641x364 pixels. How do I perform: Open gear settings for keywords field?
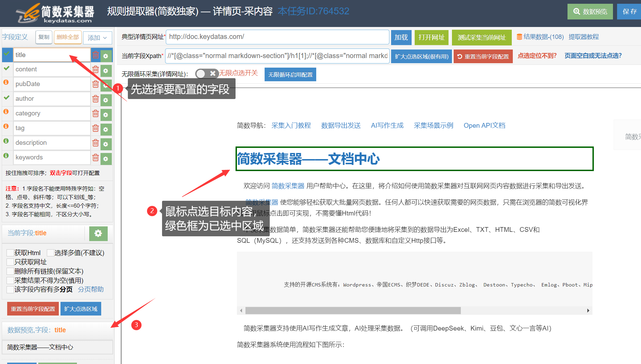[x=106, y=159]
